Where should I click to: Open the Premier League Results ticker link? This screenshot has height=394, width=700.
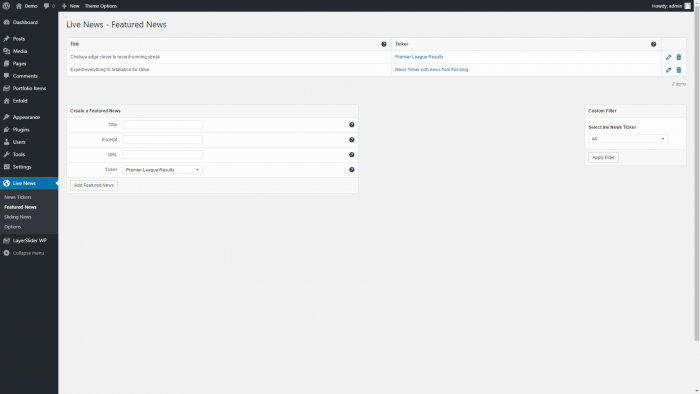coord(419,57)
